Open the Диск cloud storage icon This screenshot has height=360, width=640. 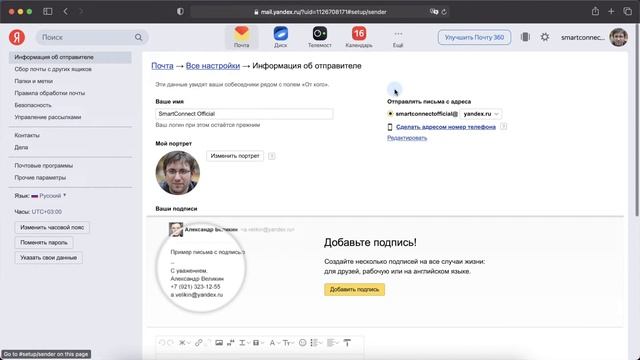[280, 37]
